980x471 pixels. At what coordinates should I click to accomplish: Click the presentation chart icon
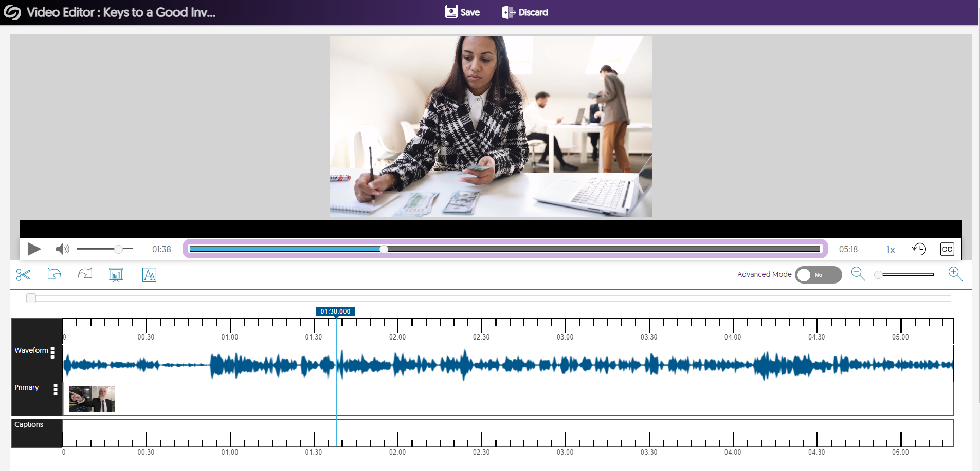pos(116,275)
